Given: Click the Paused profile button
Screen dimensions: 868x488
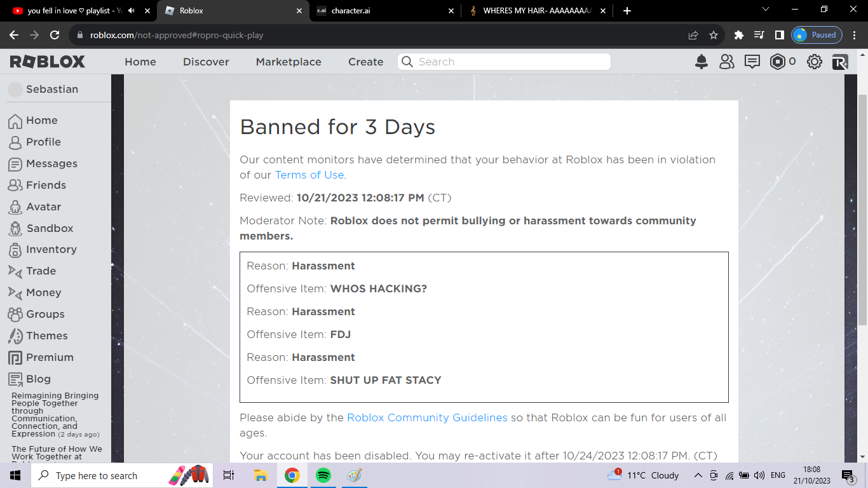Looking at the screenshot, I should click(x=817, y=35).
